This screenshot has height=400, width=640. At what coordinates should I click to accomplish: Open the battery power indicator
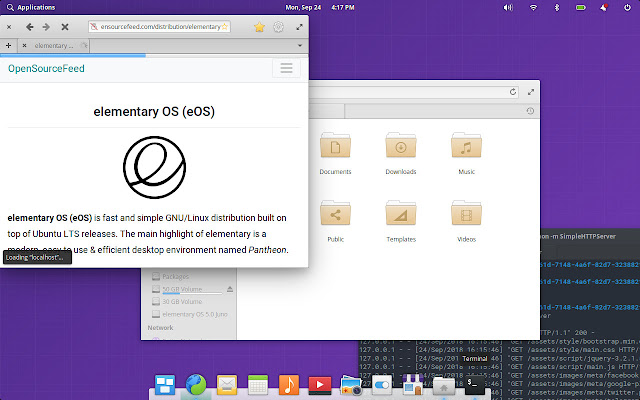tap(580, 7)
